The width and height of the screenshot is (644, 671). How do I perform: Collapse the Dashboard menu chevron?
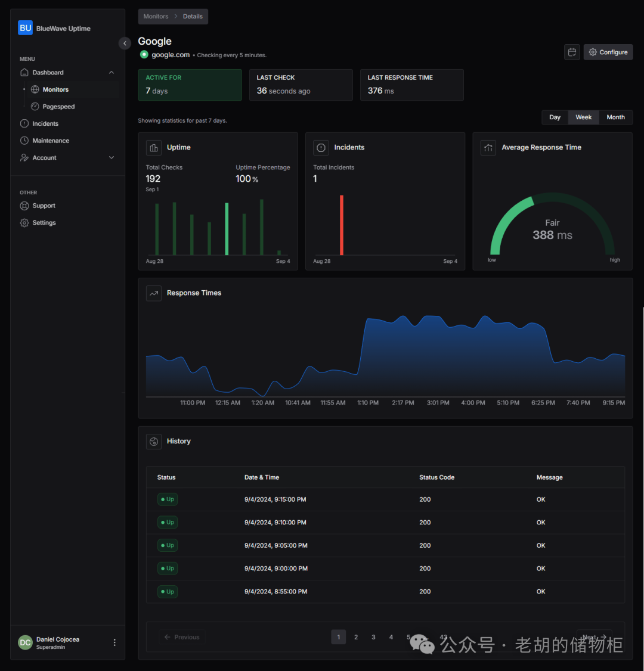pyautogui.click(x=112, y=72)
